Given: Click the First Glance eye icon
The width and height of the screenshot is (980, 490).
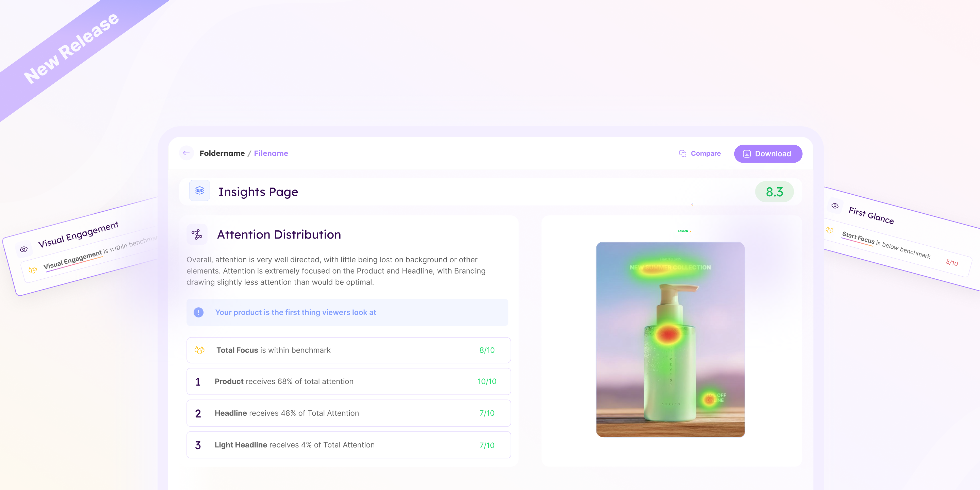Looking at the screenshot, I should [835, 206].
